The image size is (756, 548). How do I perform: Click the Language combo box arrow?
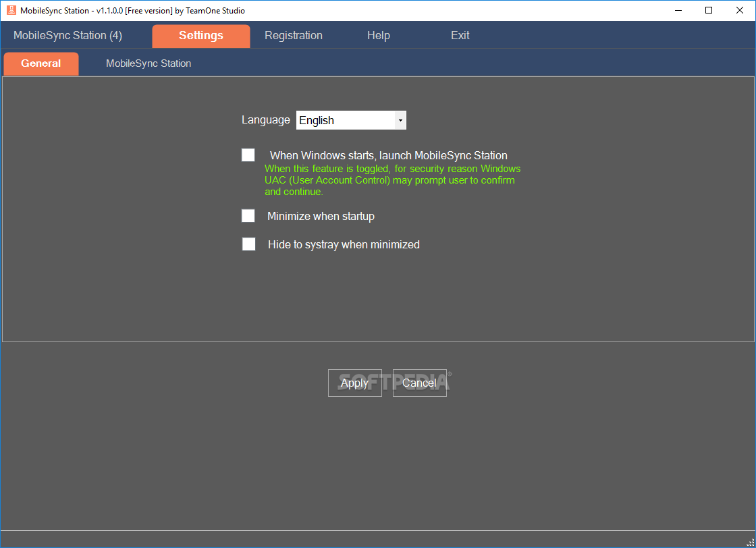400,120
